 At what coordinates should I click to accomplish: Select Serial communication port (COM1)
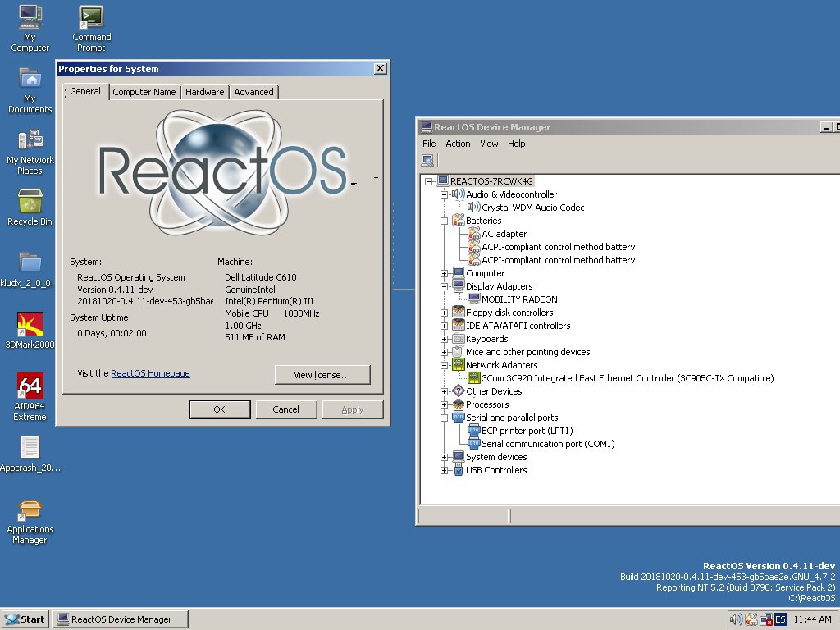pyautogui.click(x=548, y=444)
